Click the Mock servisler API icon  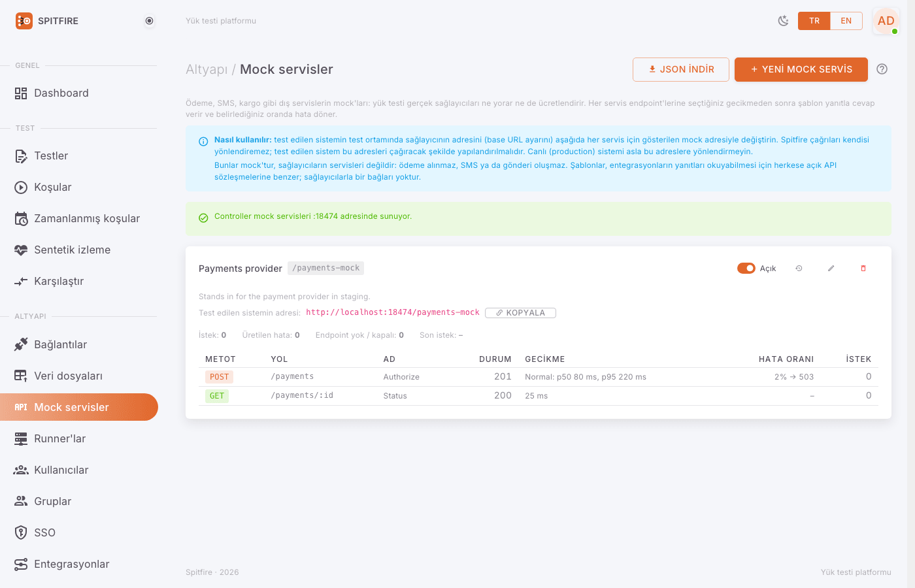click(21, 407)
